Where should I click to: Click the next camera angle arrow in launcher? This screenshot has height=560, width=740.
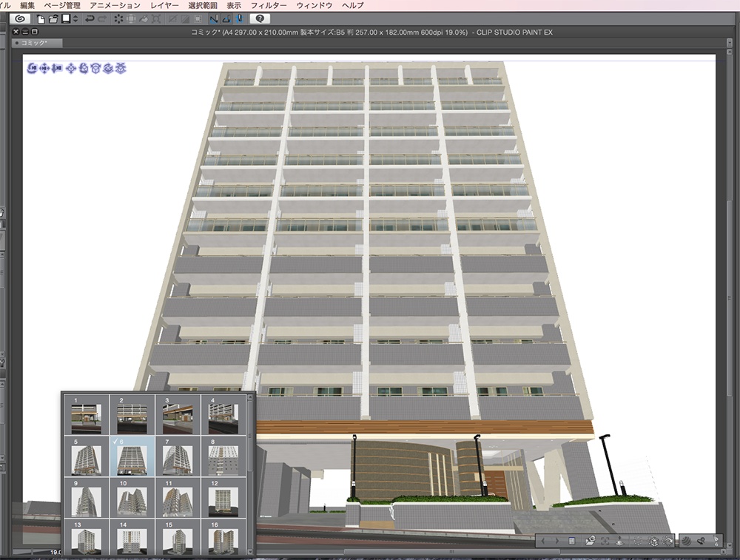(557, 541)
